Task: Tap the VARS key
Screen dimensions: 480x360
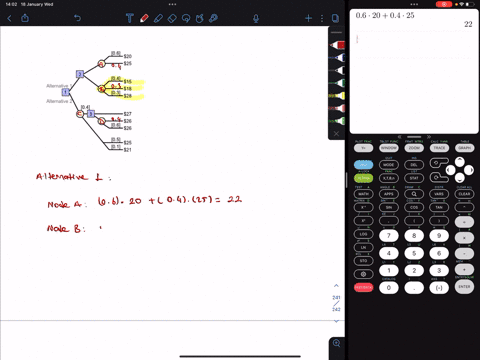Action: click(x=439, y=194)
